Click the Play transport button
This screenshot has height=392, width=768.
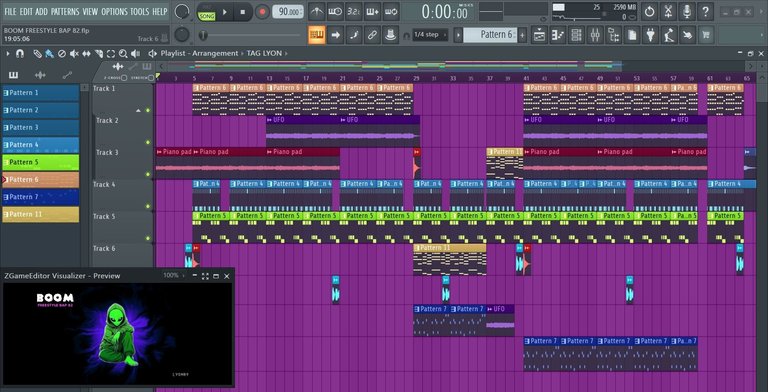click(225, 12)
